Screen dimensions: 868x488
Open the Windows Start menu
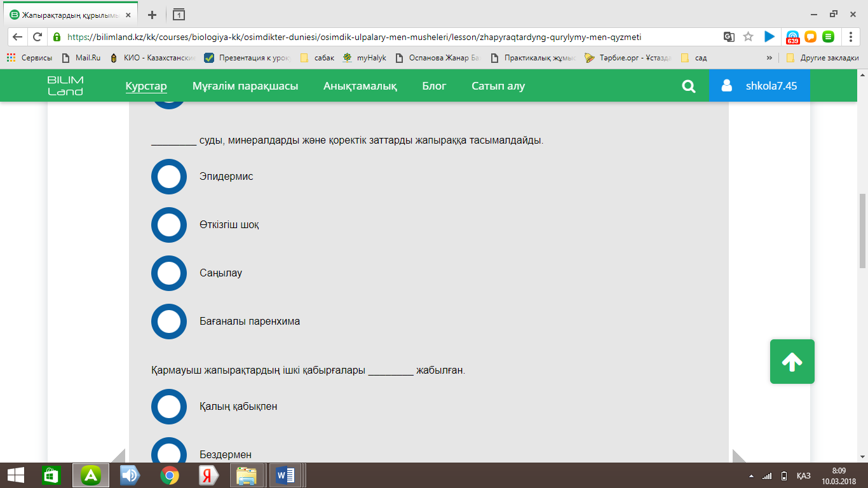[16, 475]
